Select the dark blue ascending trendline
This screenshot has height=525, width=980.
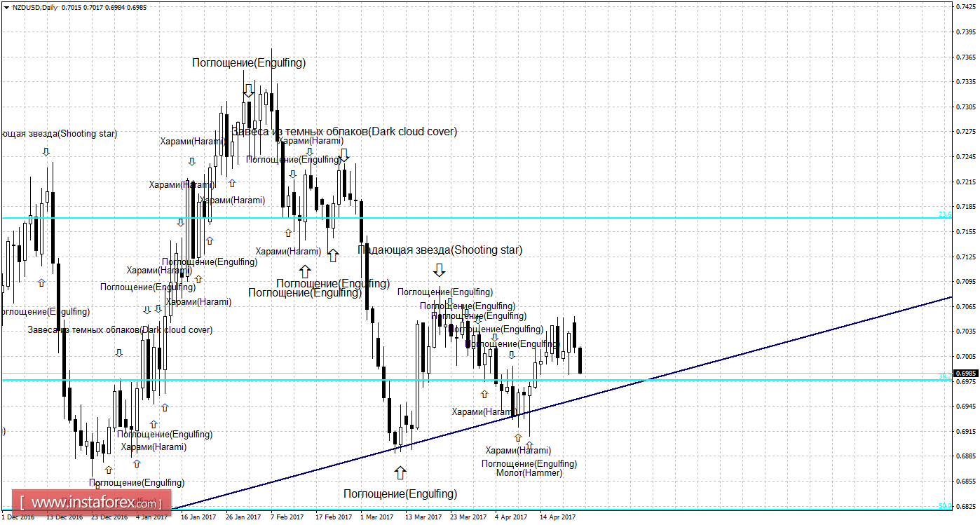pos(561,402)
